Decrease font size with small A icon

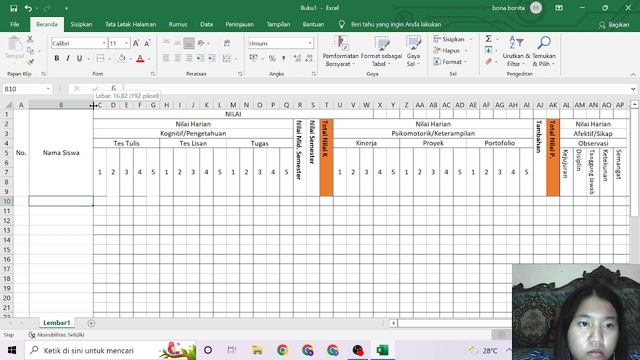pyautogui.click(x=147, y=43)
